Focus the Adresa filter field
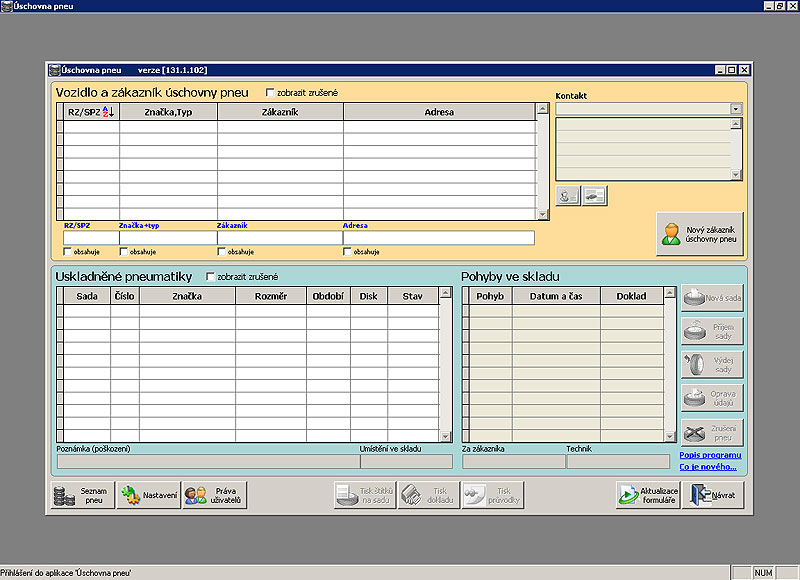Image resolution: width=800 pixels, height=580 pixels. [439, 238]
